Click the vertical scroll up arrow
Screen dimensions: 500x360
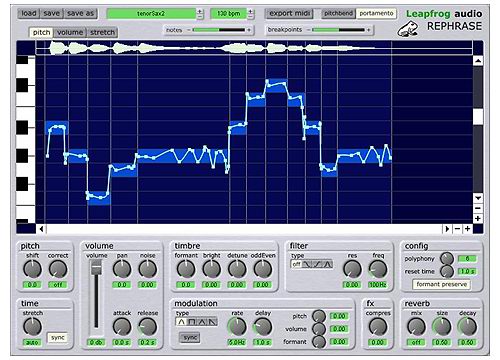pyautogui.click(x=478, y=61)
